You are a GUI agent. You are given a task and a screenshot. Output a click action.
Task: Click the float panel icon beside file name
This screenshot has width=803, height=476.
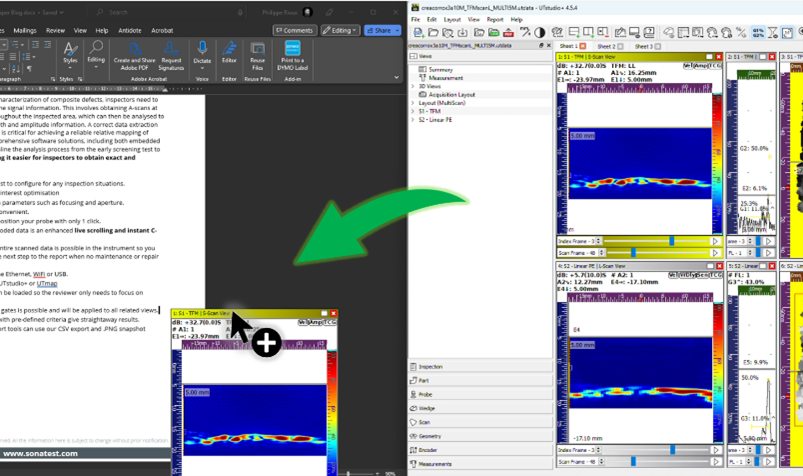click(541, 46)
